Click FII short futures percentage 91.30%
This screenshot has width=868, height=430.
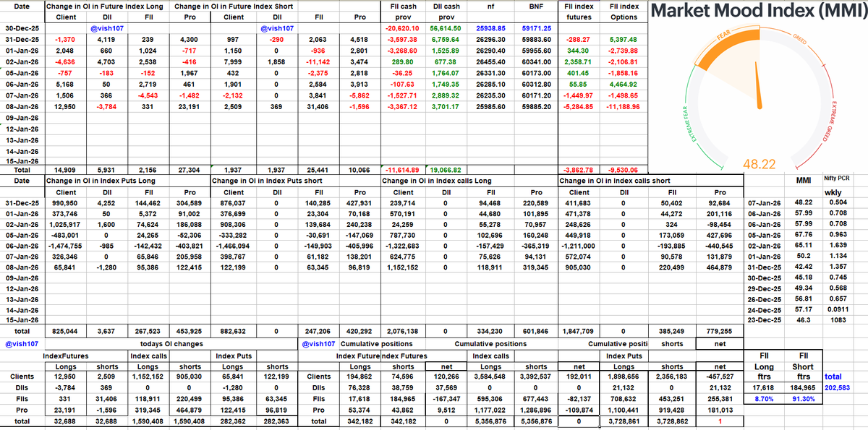[802, 398]
